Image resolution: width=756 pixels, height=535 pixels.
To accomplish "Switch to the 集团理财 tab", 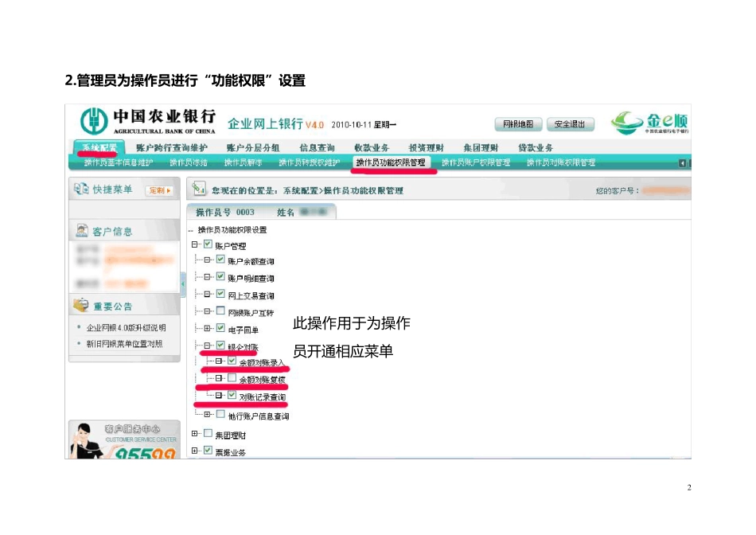I will coord(481,147).
